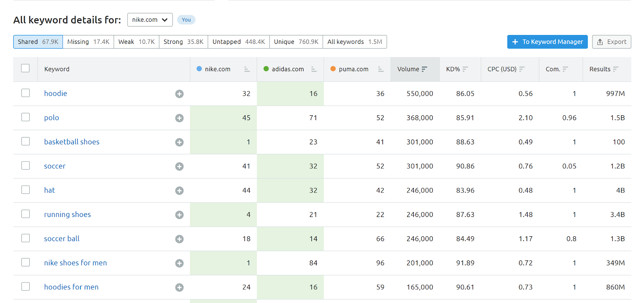Add soccer keyword with plus icon
644x303 pixels.
[x=180, y=166]
